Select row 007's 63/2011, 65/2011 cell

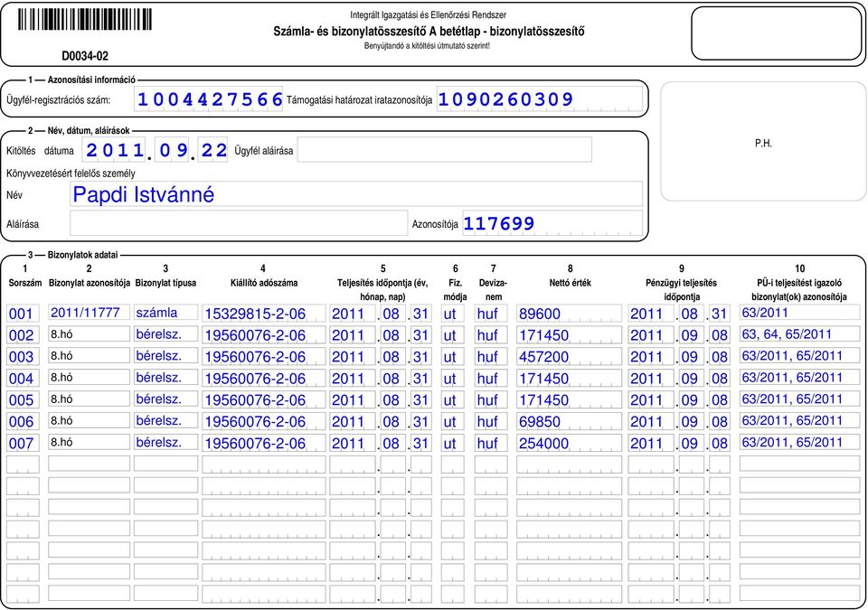click(x=799, y=442)
